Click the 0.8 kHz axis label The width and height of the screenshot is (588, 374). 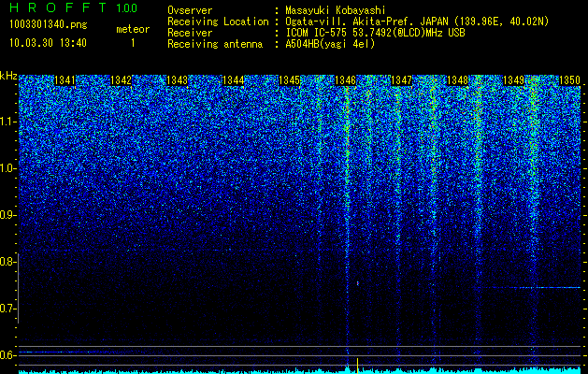[x=7, y=262]
